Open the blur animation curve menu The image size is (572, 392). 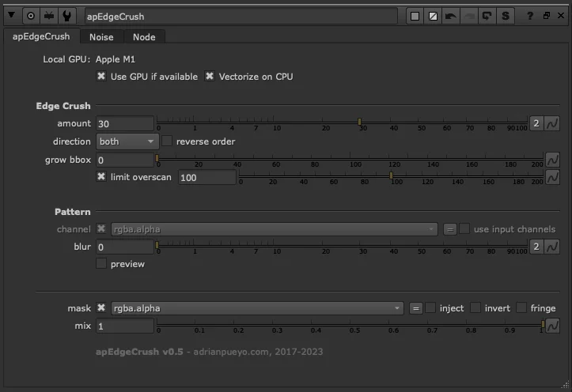tap(552, 247)
